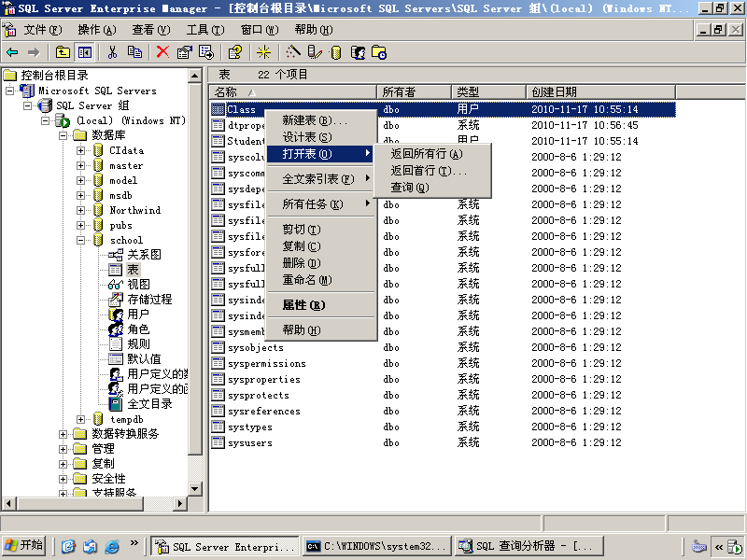Screen dimensions: 747x560
Task: Sort by the 所有者 column header
Action: click(x=414, y=91)
